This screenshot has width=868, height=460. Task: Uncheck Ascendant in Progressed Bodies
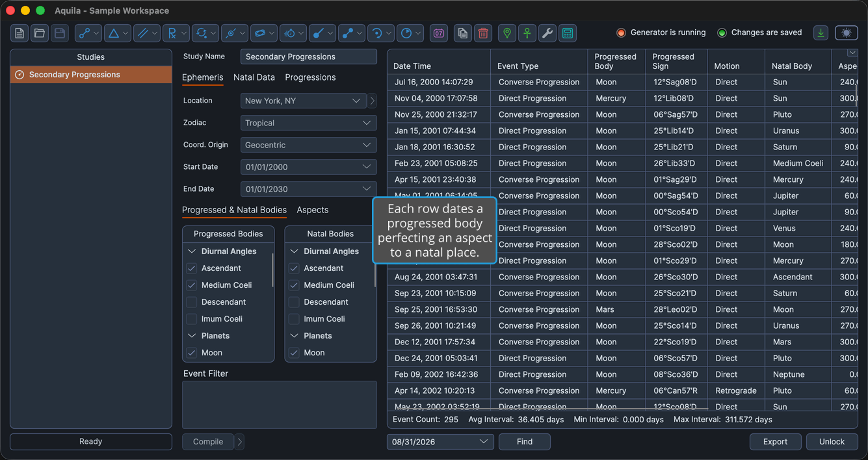tap(192, 268)
